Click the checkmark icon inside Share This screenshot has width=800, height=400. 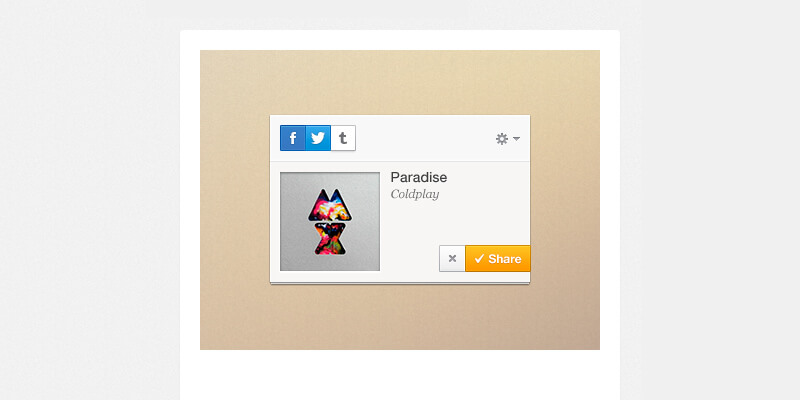point(479,259)
